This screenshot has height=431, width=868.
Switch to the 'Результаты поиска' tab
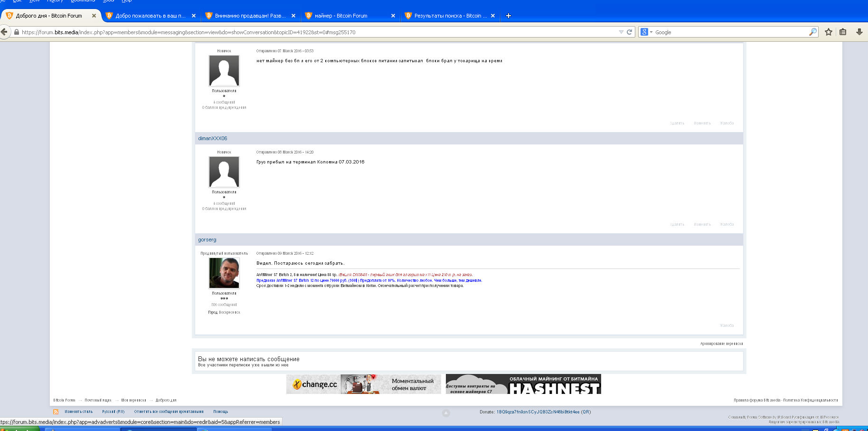pyautogui.click(x=450, y=16)
